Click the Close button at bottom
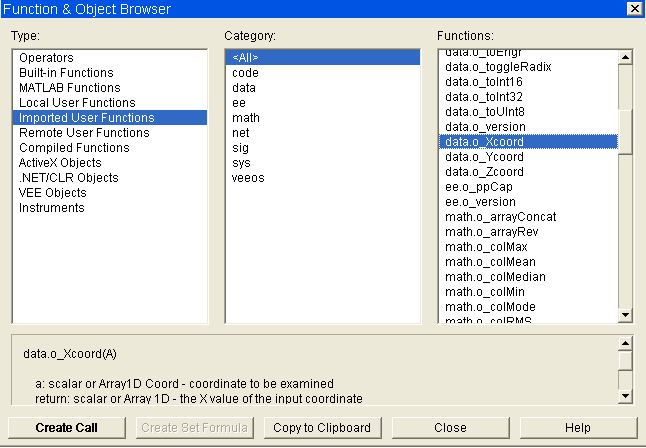The image size is (646, 448). 450,428
